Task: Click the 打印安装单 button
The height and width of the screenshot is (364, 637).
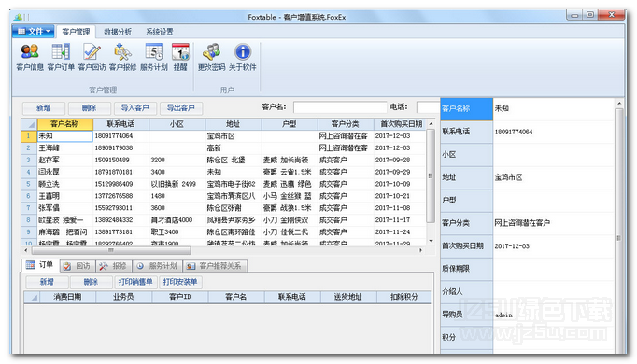Action: pyautogui.click(x=180, y=282)
